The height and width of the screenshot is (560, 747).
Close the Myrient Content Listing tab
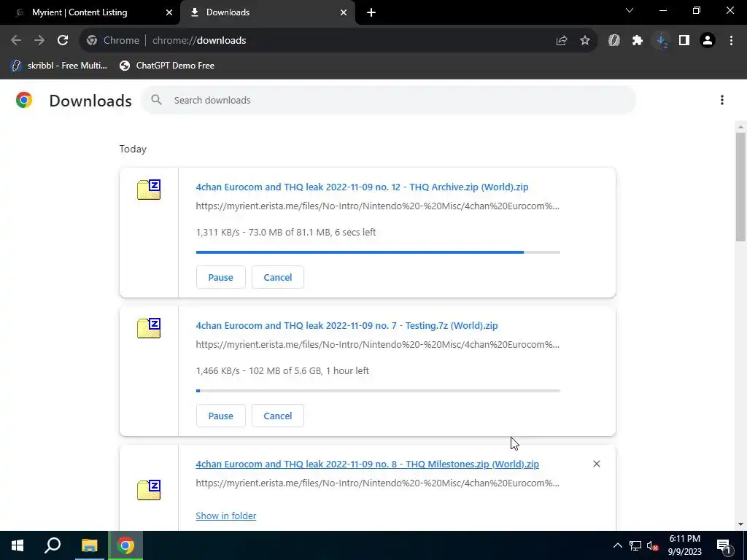(169, 12)
